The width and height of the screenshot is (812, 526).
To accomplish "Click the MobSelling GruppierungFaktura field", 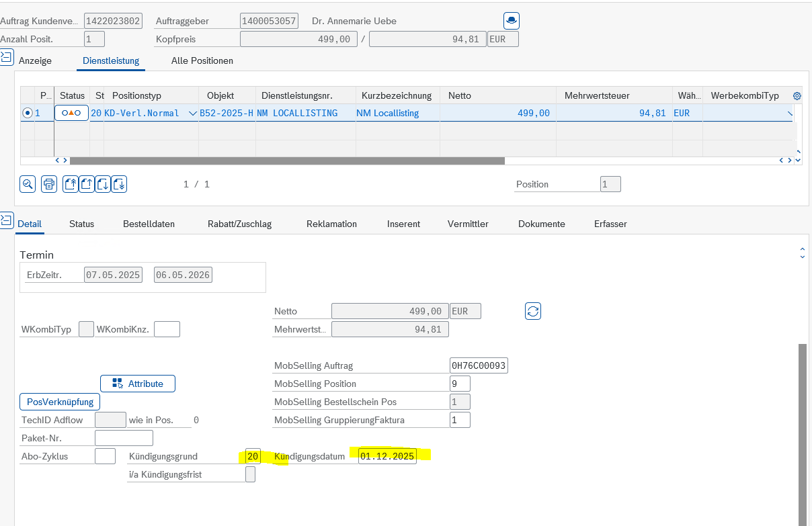I will 460,420.
